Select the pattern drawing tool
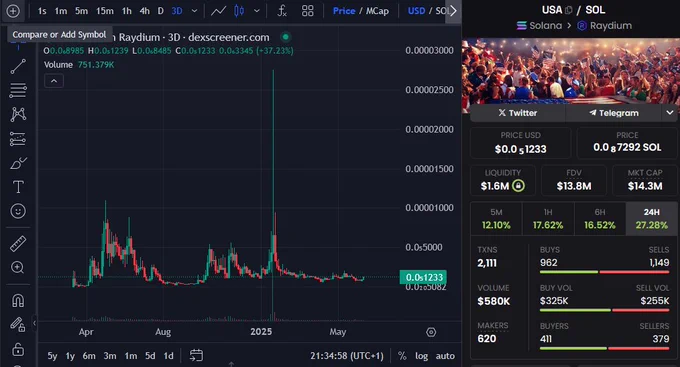This screenshot has height=367, width=680. (18, 114)
